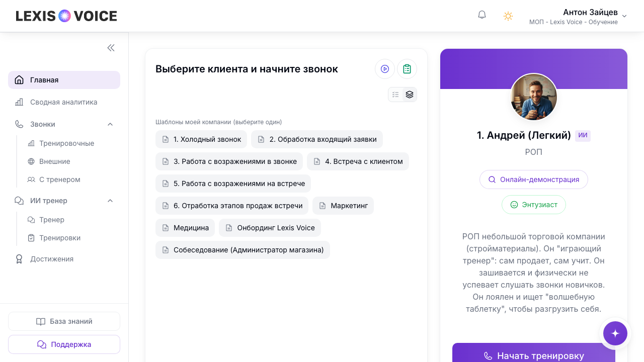Switch to layers view toggle

point(410,95)
